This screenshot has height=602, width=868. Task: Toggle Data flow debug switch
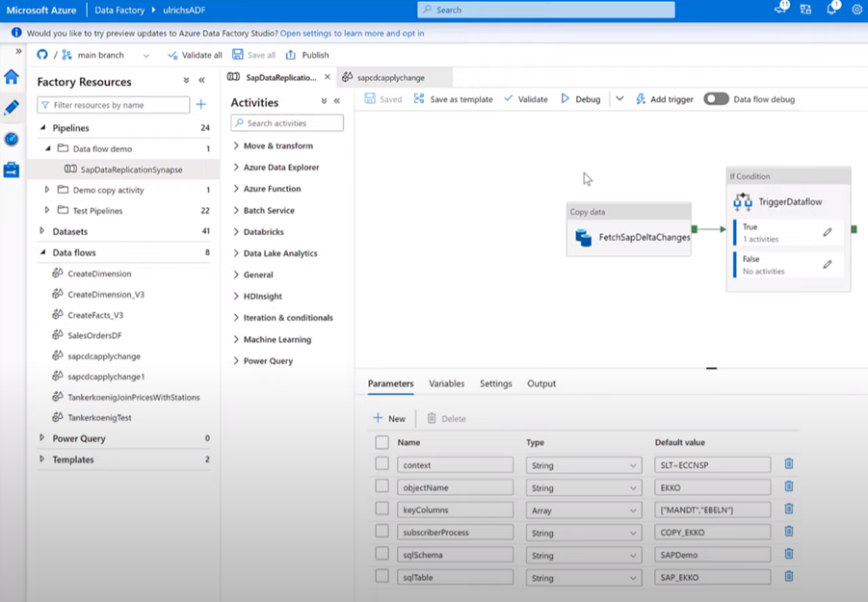717,99
